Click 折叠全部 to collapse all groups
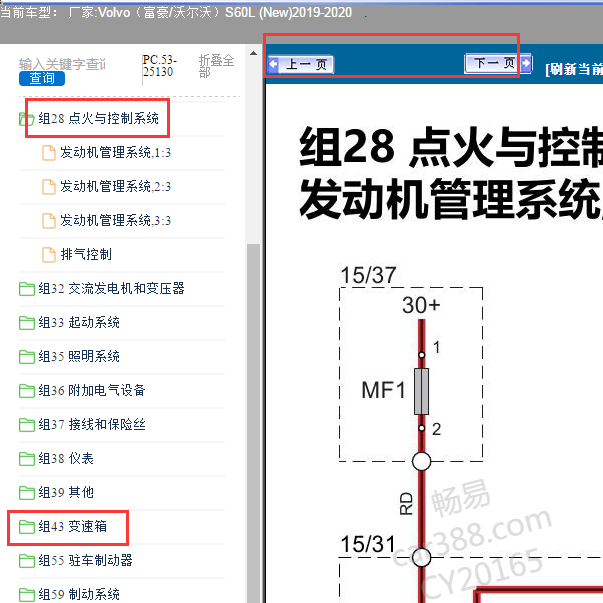603x603 pixels. tap(216, 66)
